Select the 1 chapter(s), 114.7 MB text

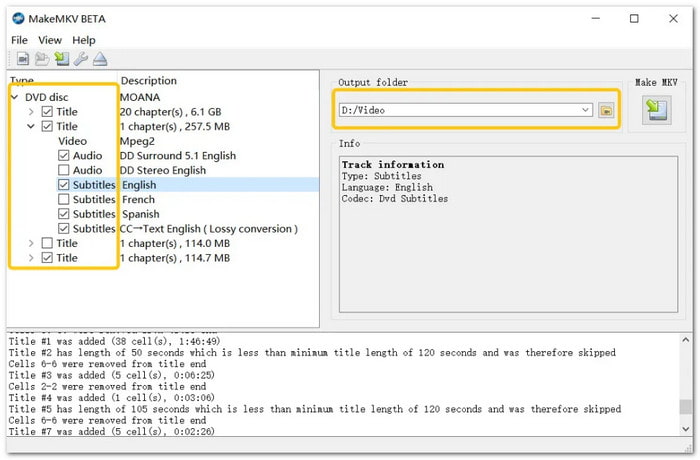175,258
